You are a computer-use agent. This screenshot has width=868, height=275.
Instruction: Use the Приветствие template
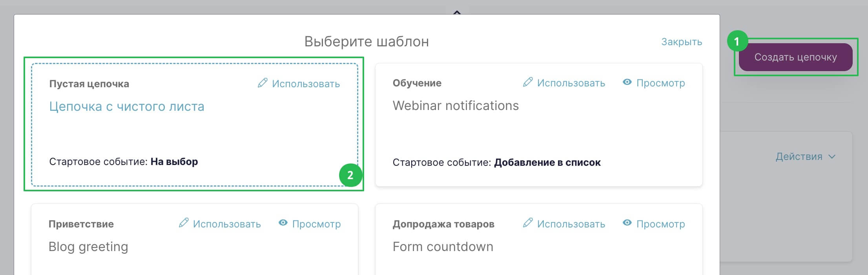pyautogui.click(x=227, y=224)
